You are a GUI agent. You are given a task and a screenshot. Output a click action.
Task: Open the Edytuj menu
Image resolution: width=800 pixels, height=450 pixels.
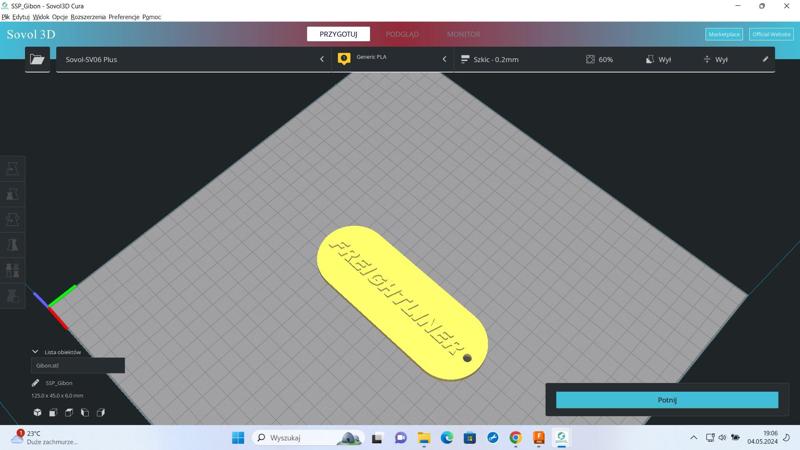coord(21,17)
